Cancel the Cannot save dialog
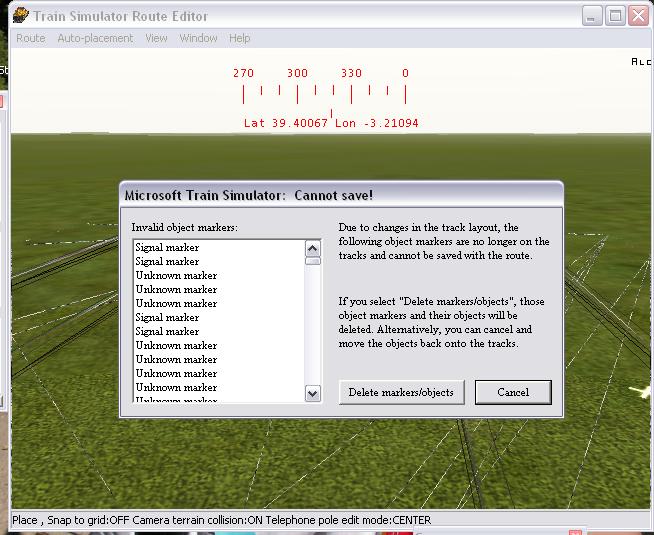Viewport: 654px width, 535px height. (513, 392)
